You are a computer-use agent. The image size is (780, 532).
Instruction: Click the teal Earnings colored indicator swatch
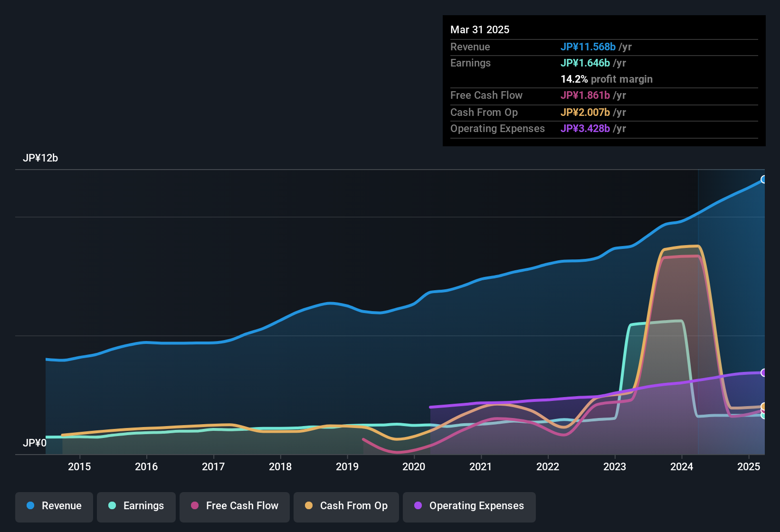[x=112, y=506]
